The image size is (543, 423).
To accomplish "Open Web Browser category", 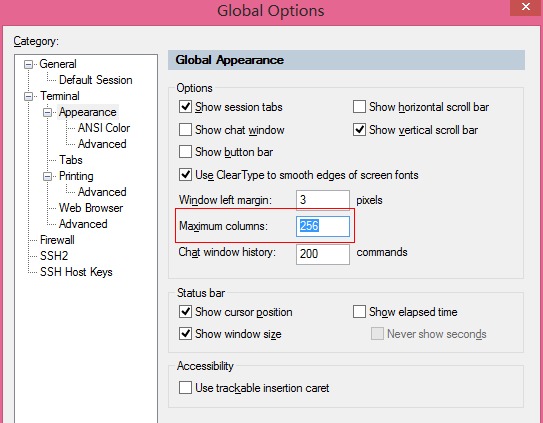I will [91, 208].
